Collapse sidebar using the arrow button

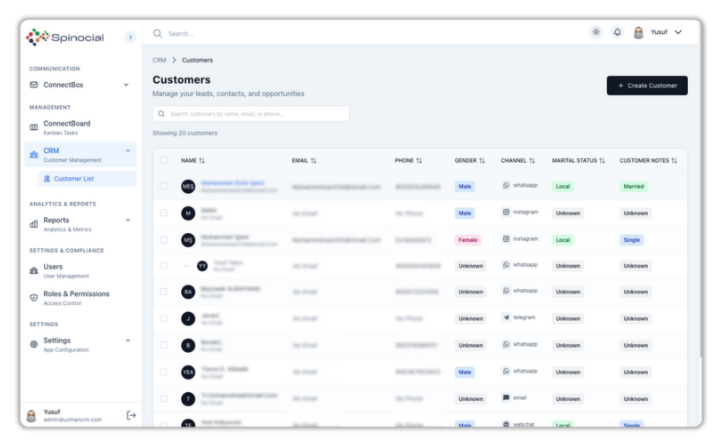(x=130, y=37)
